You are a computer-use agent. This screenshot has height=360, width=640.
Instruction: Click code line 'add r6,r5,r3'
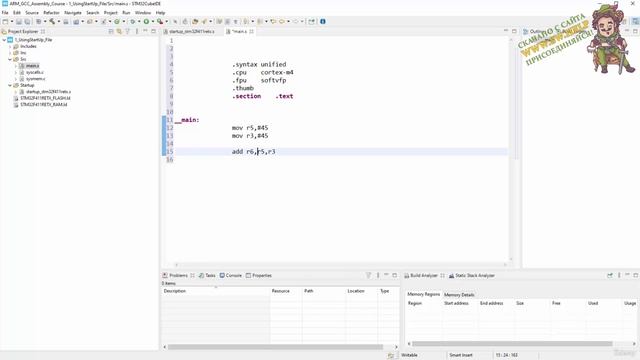click(x=253, y=152)
